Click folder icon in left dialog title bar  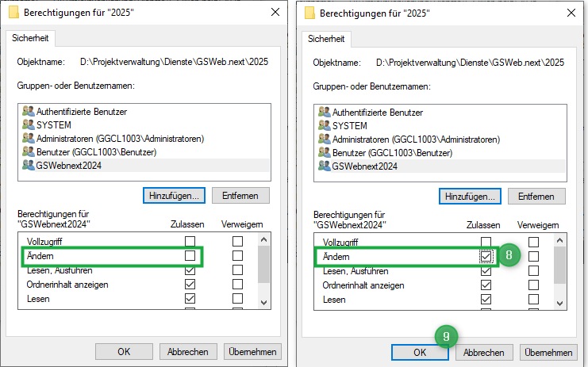click(x=13, y=13)
